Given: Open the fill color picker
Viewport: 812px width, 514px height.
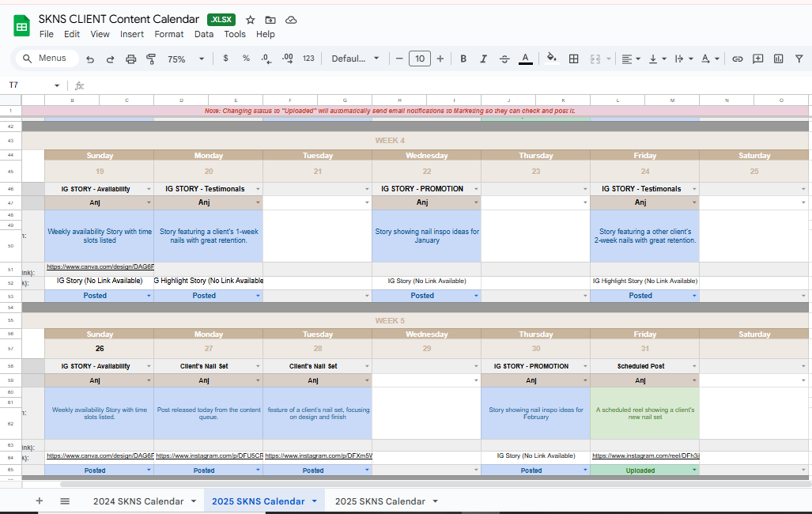Looking at the screenshot, I should tap(552, 59).
